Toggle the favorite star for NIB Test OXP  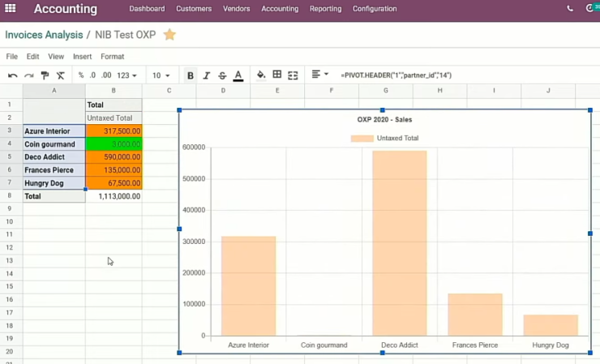(x=169, y=34)
